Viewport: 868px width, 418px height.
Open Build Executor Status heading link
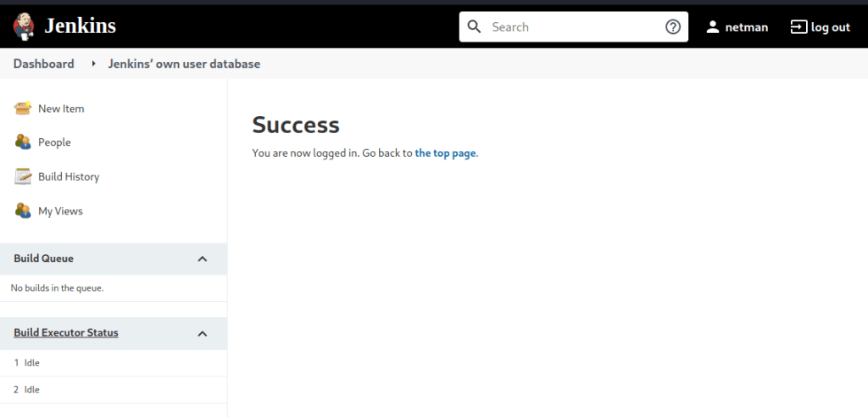point(66,333)
